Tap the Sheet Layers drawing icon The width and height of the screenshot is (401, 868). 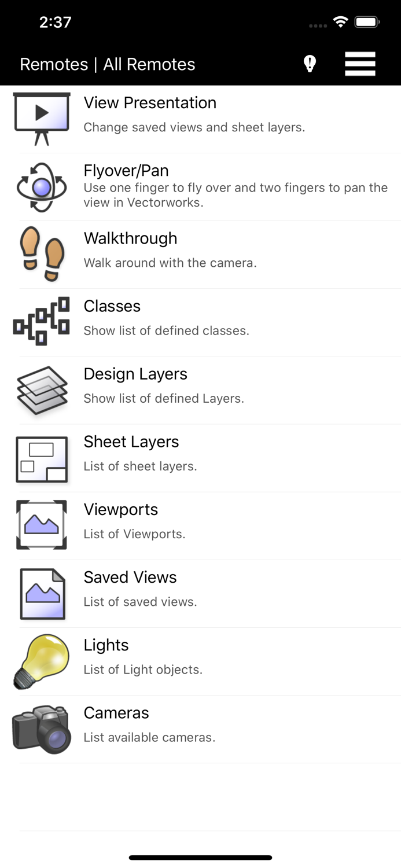point(42,457)
